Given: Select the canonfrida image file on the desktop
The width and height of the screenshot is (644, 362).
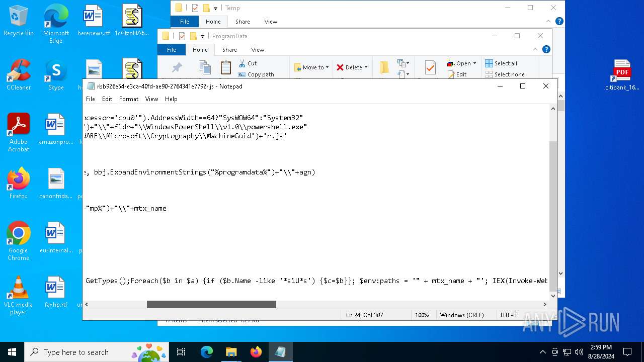Looking at the screenshot, I should pyautogui.click(x=56, y=184).
